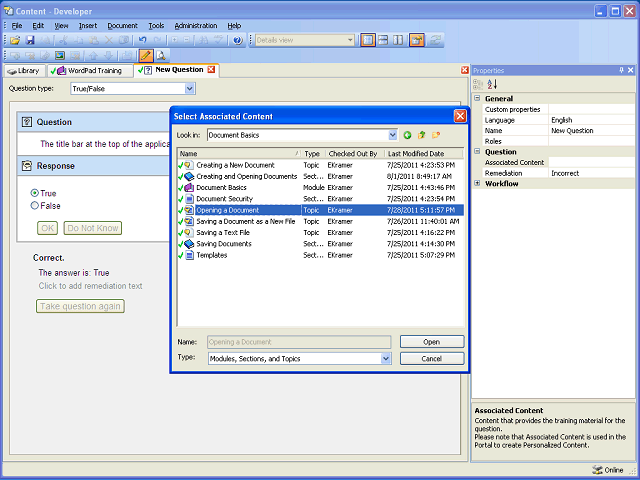The width and height of the screenshot is (640, 480).
Task: Select the vertical split layout icon
Action: coord(398,40)
